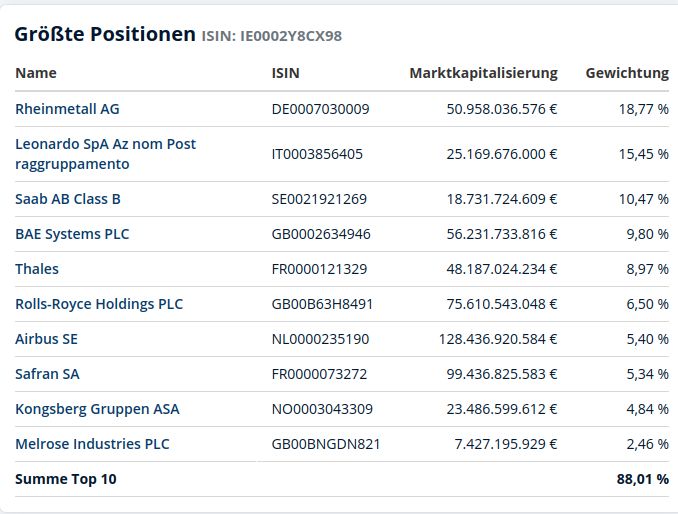Click Rheinmetall's ISIN DE0007030009
The image size is (678, 514).
[x=320, y=109]
